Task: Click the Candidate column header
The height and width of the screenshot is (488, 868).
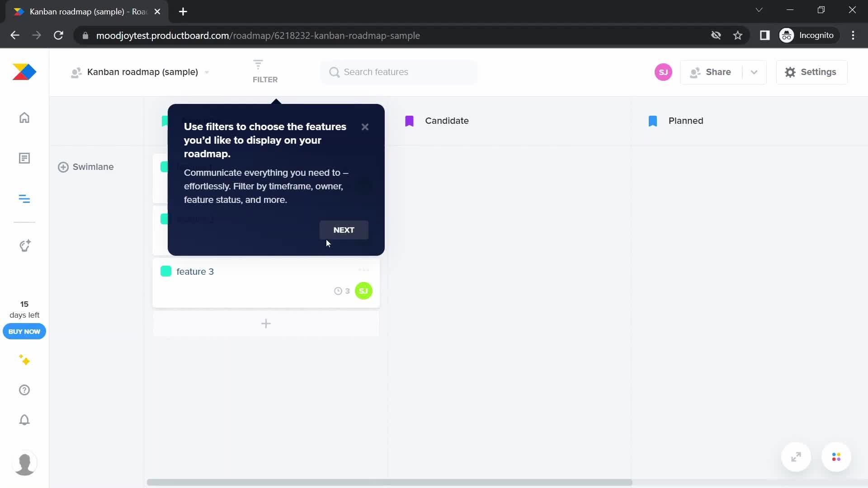Action: pos(447,121)
